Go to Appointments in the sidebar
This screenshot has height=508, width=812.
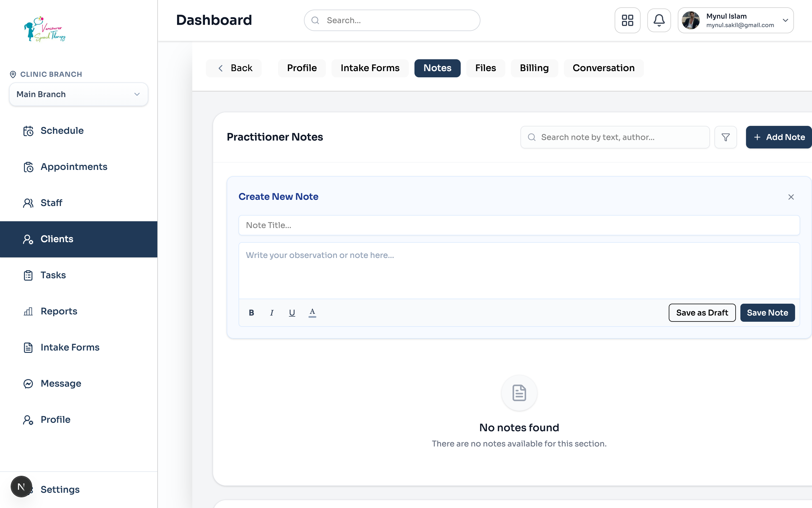pyautogui.click(x=78, y=167)
